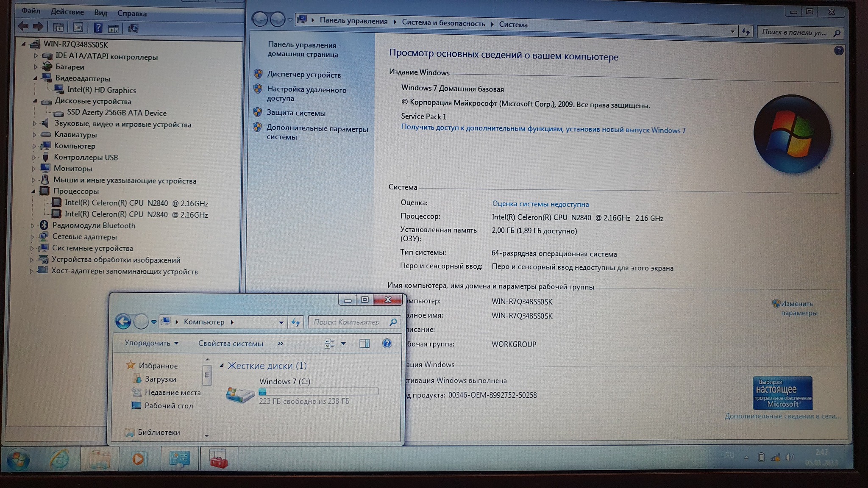Click the help icon in Device Manager toolbar
This screenshot has height=488, width=868.
[x=98, y=28]
